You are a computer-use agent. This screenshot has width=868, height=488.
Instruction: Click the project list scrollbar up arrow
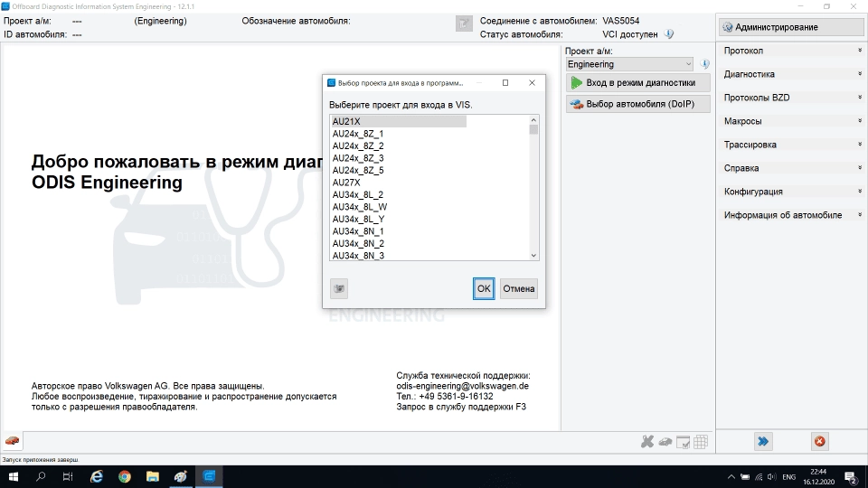tap(533, 120)
